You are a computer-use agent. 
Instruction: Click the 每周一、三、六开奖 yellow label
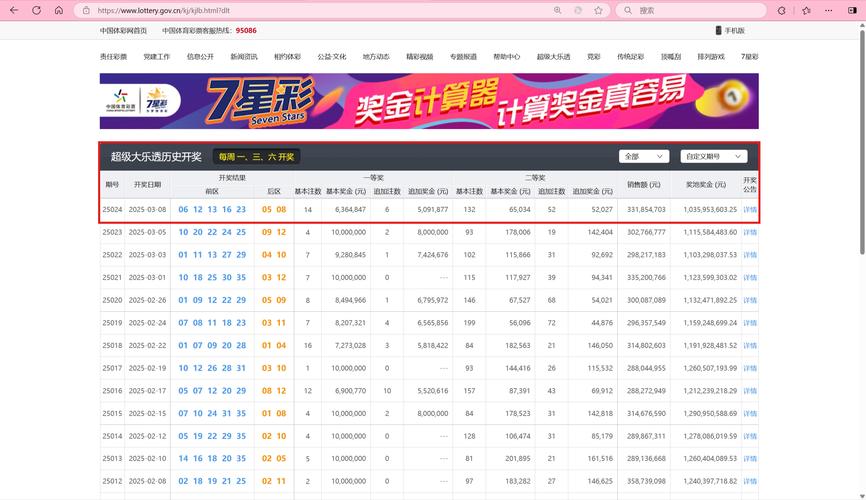256,157
